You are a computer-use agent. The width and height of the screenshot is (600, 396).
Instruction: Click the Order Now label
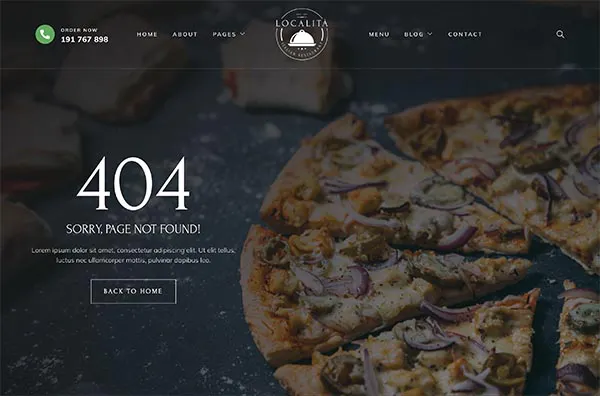[x=79, y=30]
